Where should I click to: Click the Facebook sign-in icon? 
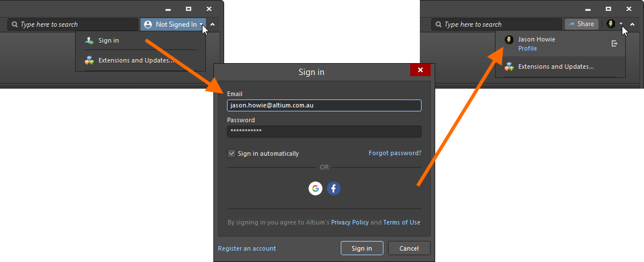click(333, 189)
